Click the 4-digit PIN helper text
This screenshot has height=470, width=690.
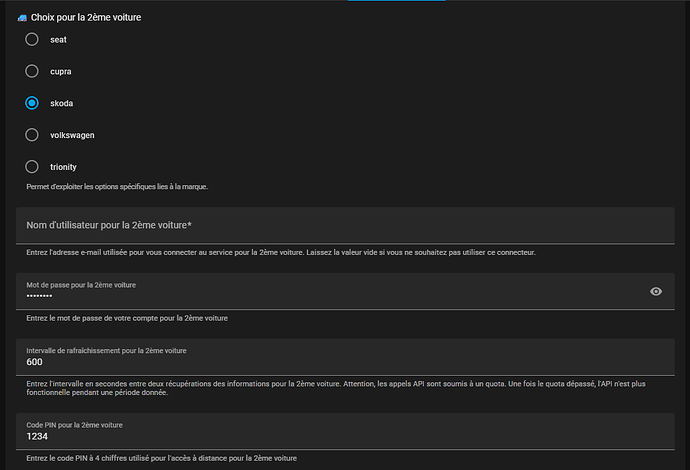click(161, 458)
